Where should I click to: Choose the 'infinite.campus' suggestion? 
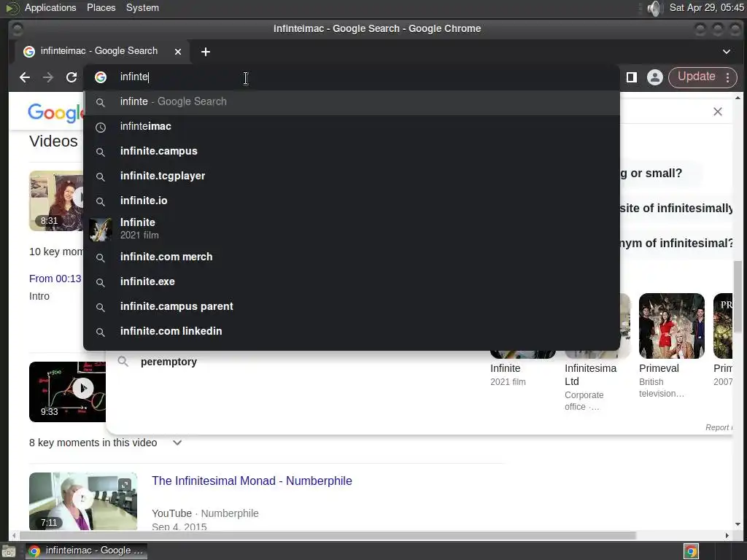click(352, 152)
